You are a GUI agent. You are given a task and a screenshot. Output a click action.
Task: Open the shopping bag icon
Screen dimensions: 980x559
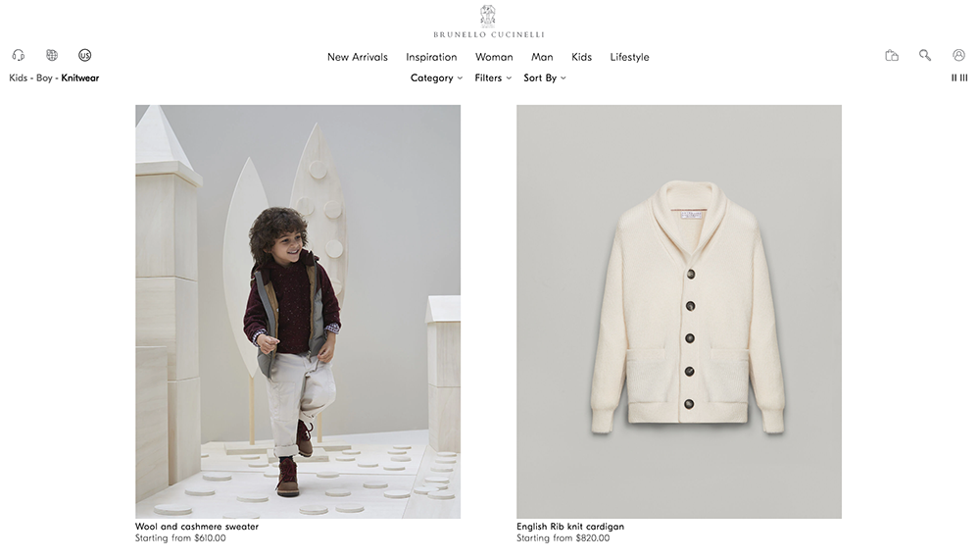click(x=892, y=56)
